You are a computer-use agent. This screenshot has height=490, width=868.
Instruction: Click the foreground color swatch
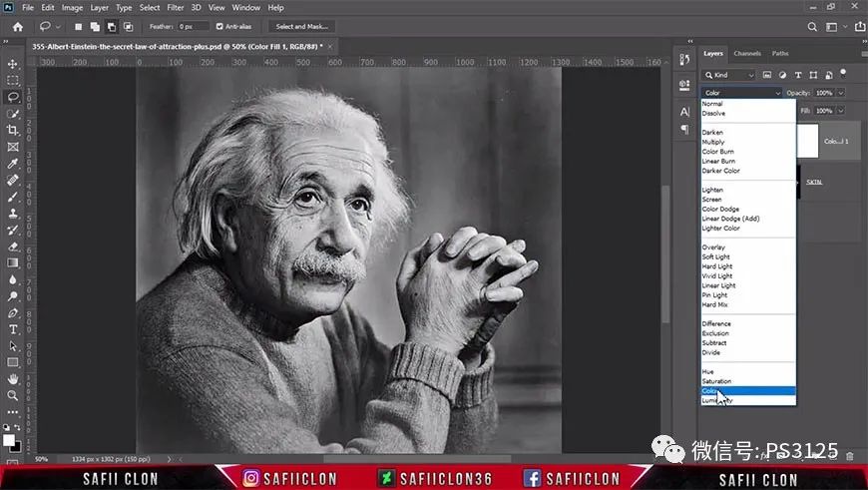coord(8,440)
